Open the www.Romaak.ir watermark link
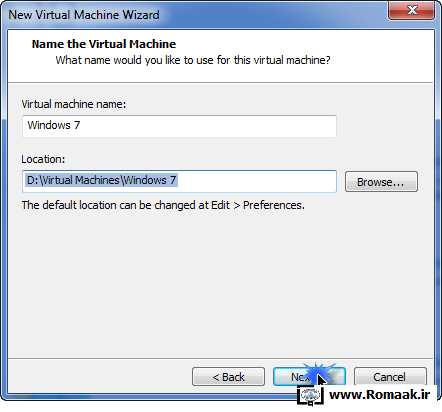 coord(380,395)
